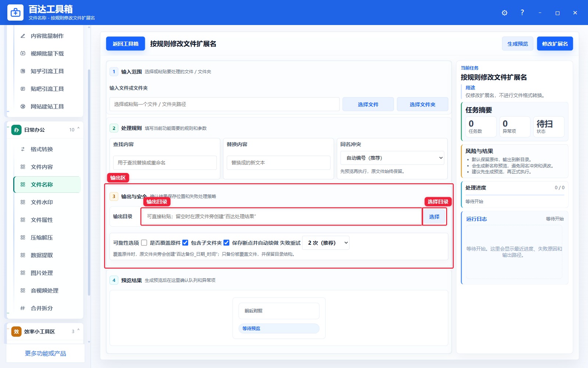Click the 任务数 summary card

tap(481, 127)
